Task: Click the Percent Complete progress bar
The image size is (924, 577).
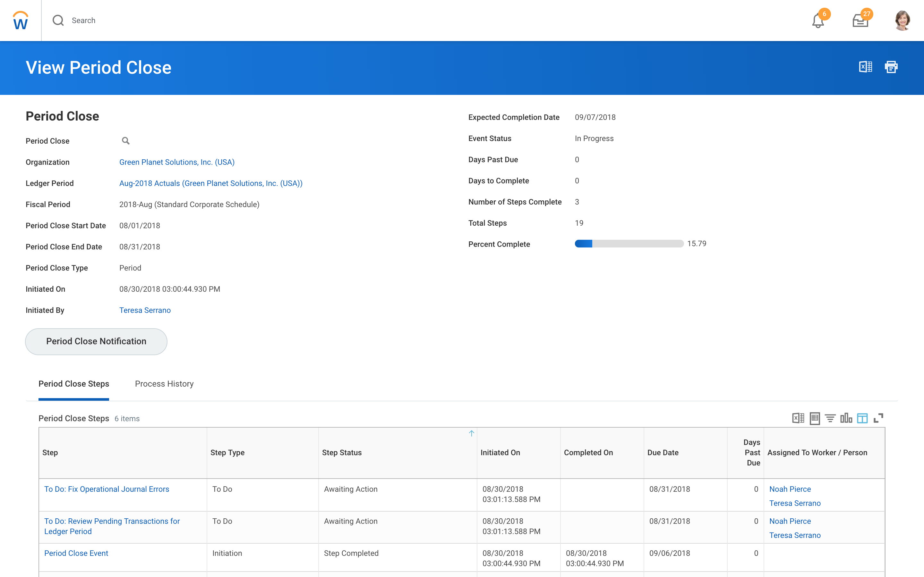Action: tap(629, 244)
